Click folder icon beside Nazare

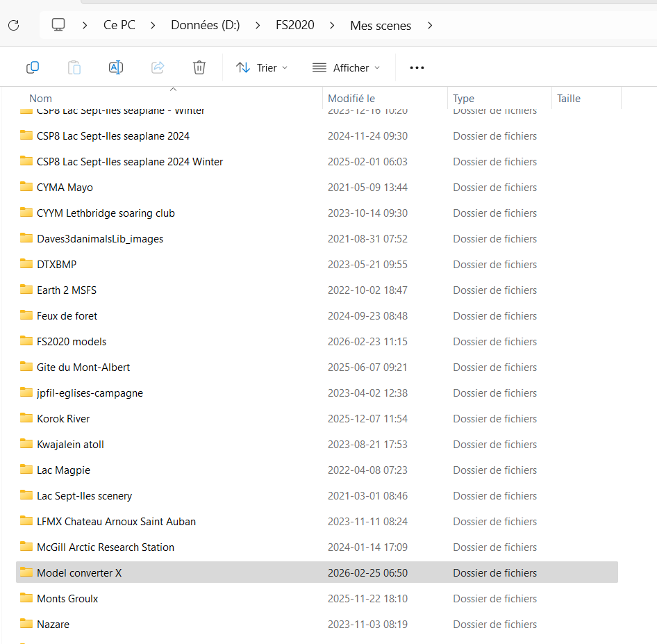(26, 623)
